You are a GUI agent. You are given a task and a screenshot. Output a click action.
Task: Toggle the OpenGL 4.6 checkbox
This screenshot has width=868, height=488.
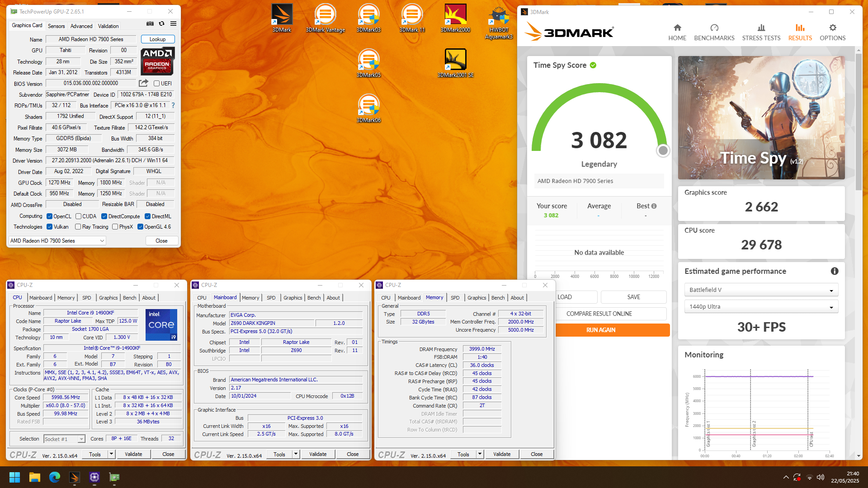[140, 227]
